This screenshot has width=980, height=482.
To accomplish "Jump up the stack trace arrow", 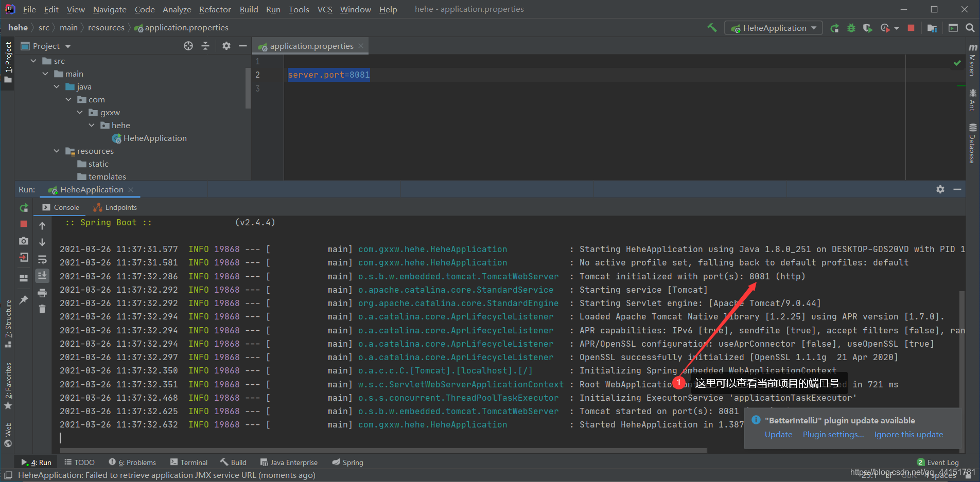I will pos(42,226).
